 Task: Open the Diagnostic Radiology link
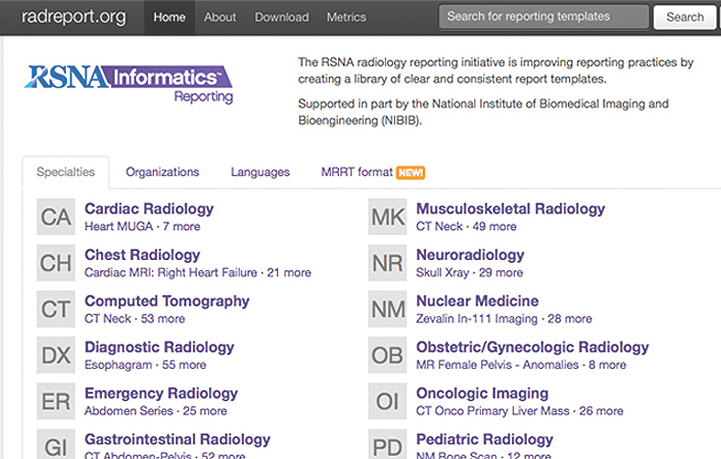click(159, 347)
